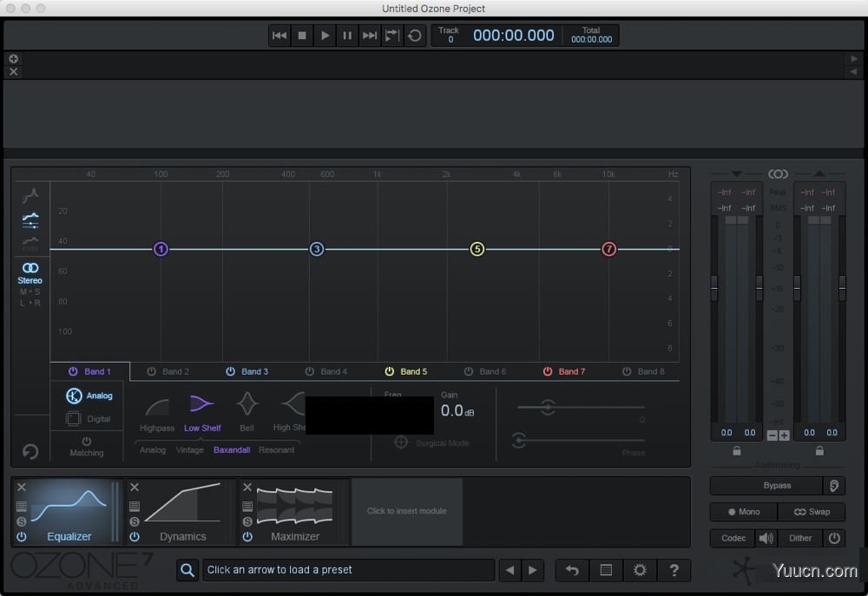
Task: Start playback with the play button
Action: tap(325, 36)
